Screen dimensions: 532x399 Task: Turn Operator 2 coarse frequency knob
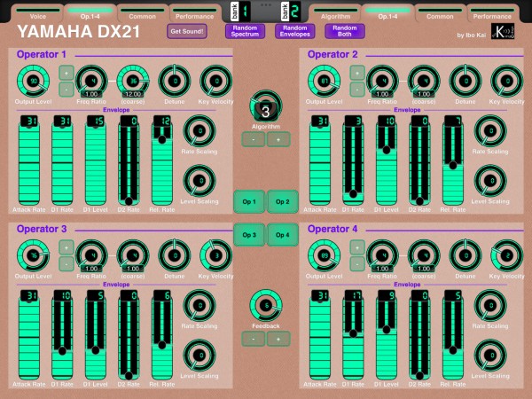tap(424, 82)
